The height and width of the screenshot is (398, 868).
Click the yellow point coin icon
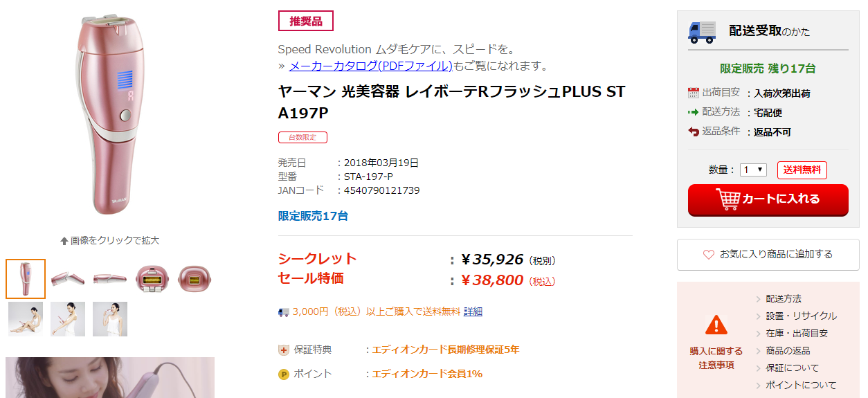coord(283,374)
